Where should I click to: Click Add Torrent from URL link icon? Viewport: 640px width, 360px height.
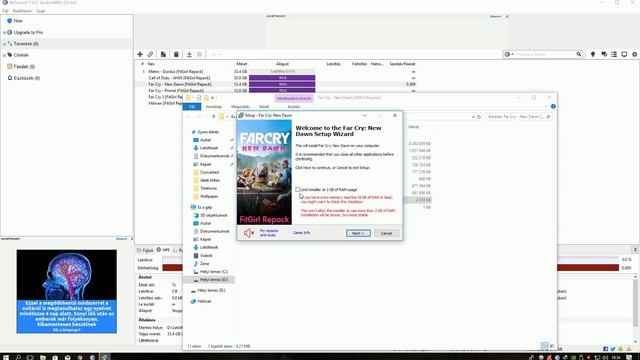coord(151,54)
